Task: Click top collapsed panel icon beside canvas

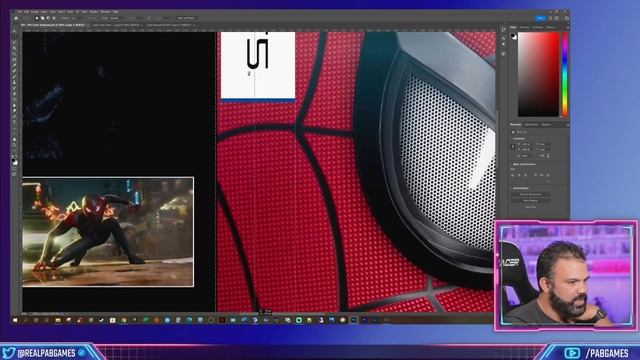Action: (x=504, y=29)
